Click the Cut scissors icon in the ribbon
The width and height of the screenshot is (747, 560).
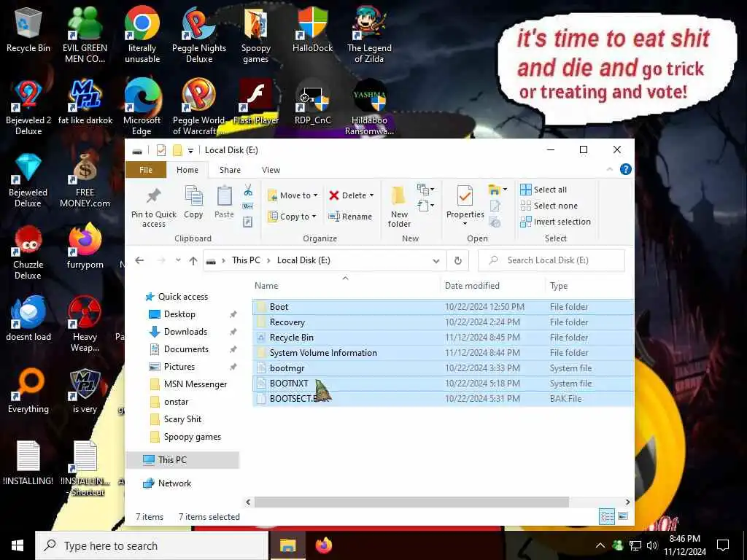click(x=248, y=190)
